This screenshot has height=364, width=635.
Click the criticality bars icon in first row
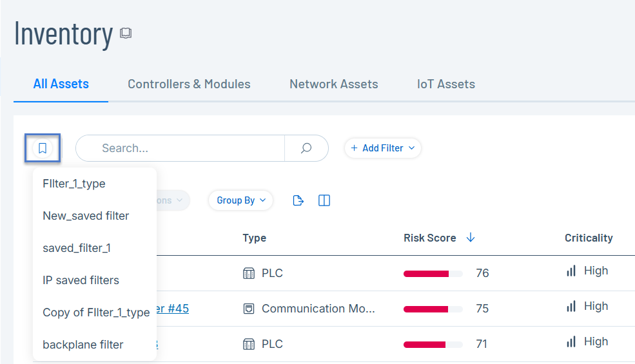pyautogui.click(x=571, y=271)
